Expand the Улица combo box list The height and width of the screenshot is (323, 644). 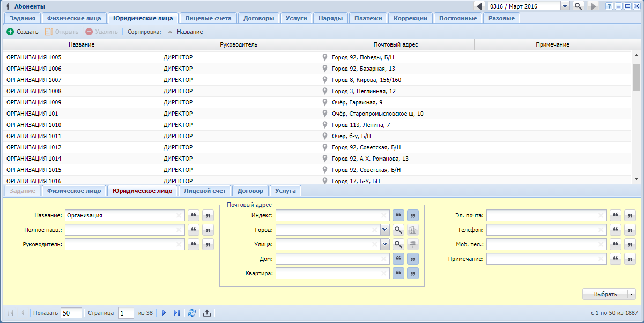point(384,244)
